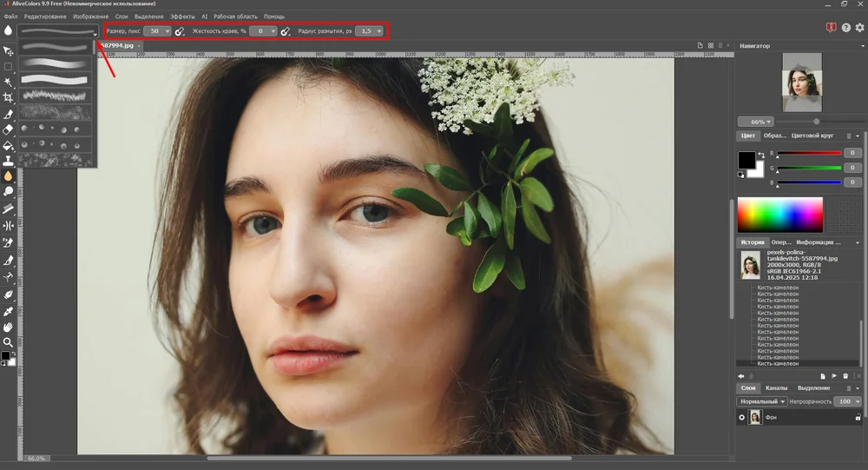This screenshot has height=470, width=868.
Task: Select the Zoom magnifier tool
Action: coord(8,342)
